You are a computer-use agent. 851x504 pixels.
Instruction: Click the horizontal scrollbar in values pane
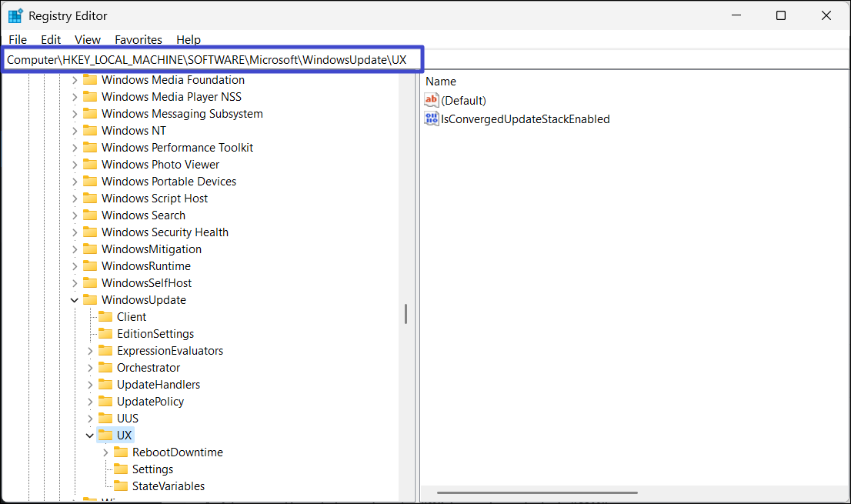[536, 492]
